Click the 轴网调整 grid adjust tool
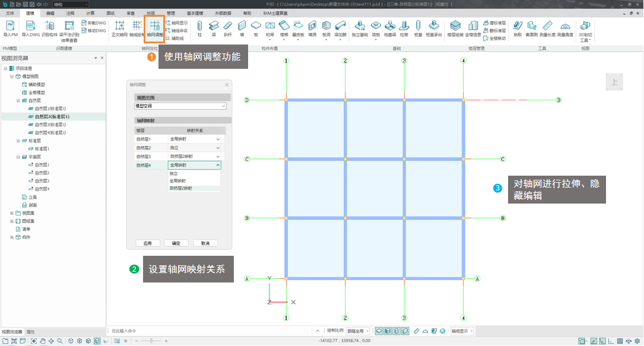The image size is (644, 346). (x=154, y=28)
